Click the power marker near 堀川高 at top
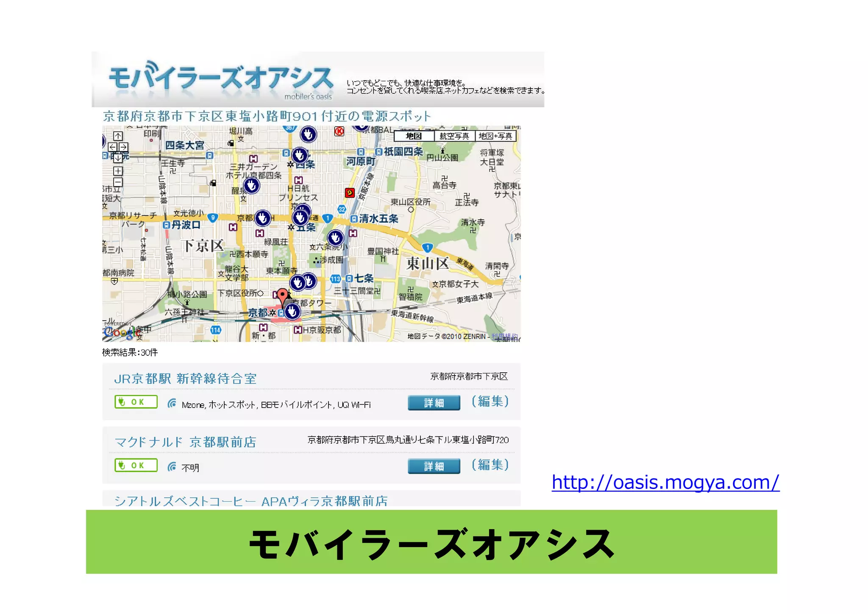Viewport: 868px width, 614px height. 308,134
